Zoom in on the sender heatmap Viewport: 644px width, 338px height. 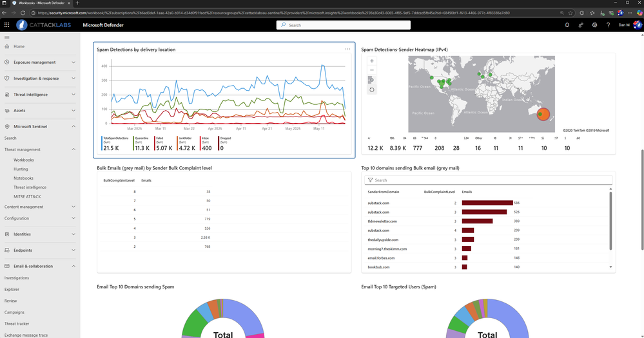click(x=372, y=61)
